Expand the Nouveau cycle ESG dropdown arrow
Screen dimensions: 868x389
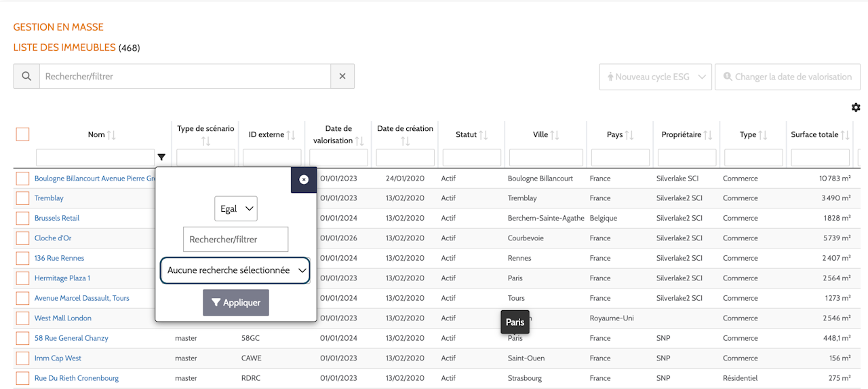(702, 77)
